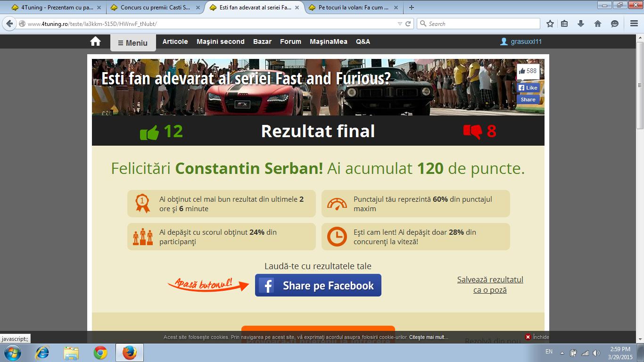Click the green thumbs-up correct answers icon
Viewport: 644px width, 362px height.
click(x=149, y=132)
